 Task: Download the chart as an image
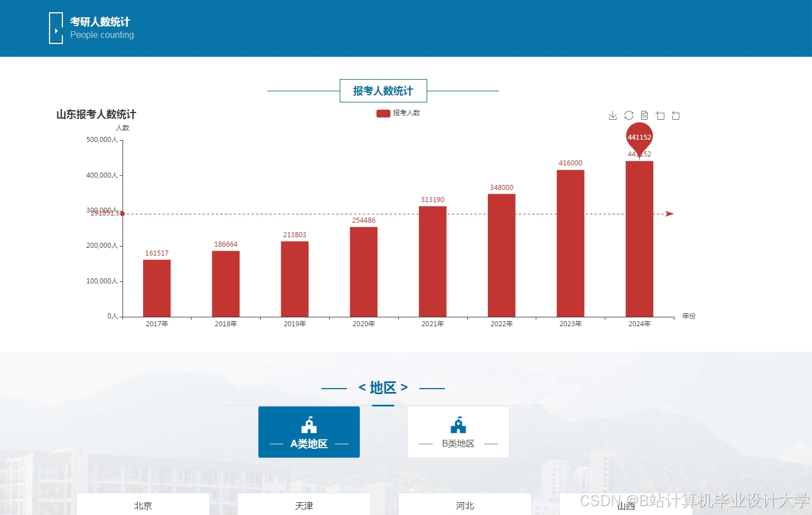613,115
